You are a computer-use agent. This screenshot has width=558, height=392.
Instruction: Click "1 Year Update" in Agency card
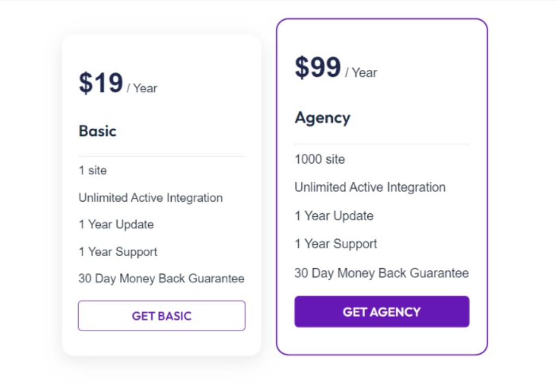[x=334, y=216]
